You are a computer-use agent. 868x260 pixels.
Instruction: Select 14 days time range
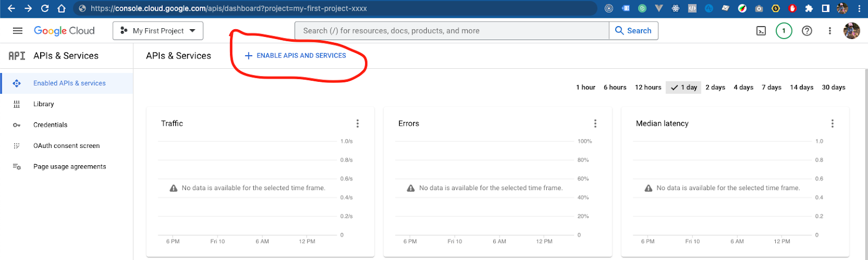coord(801,87)
